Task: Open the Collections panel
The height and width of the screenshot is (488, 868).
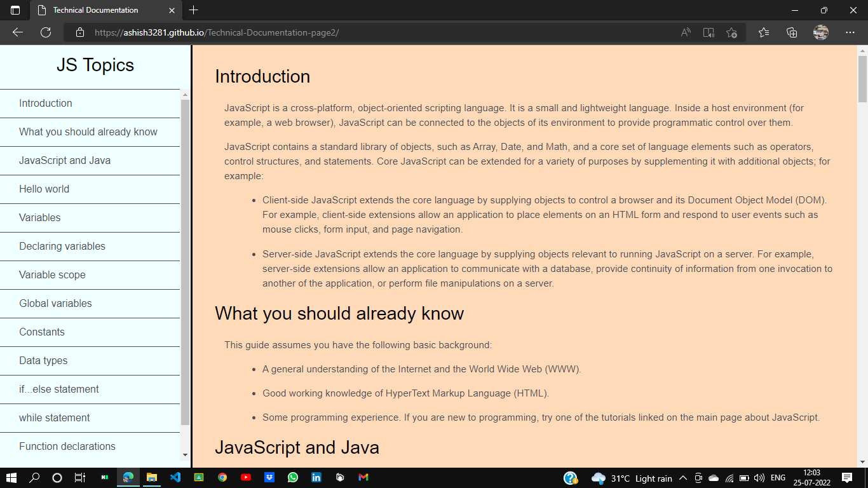Action: click(x=792, y=32)
